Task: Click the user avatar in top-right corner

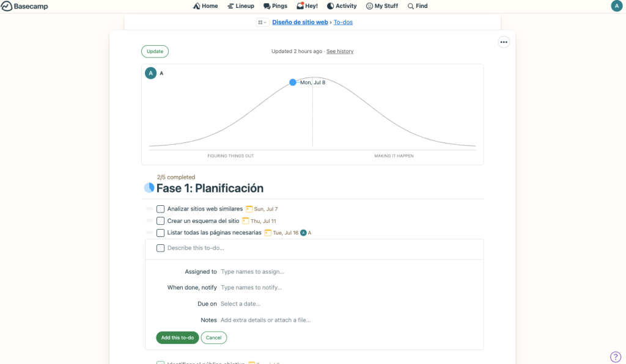Action: pyautogui.click(x=616, y=6)
